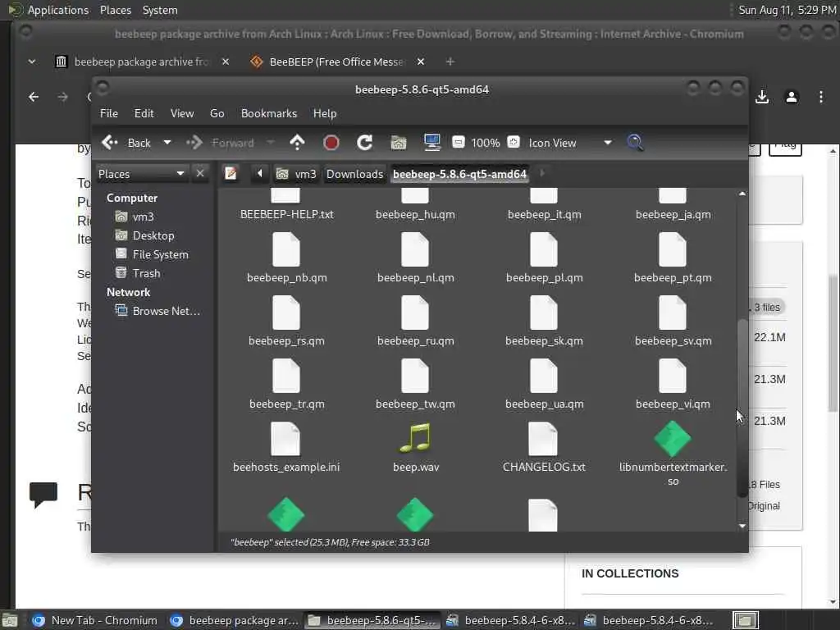Reload the current folder view
840x630 pixels.
(x=365, y=143)
